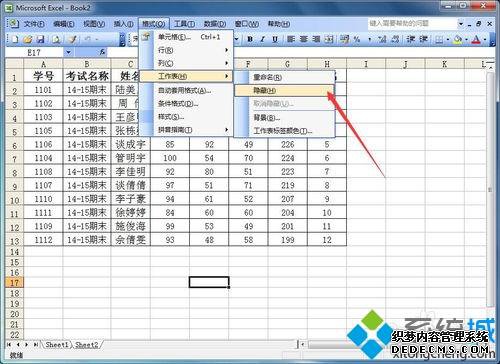Open the 插入(I) menu

tap(123, 24)
